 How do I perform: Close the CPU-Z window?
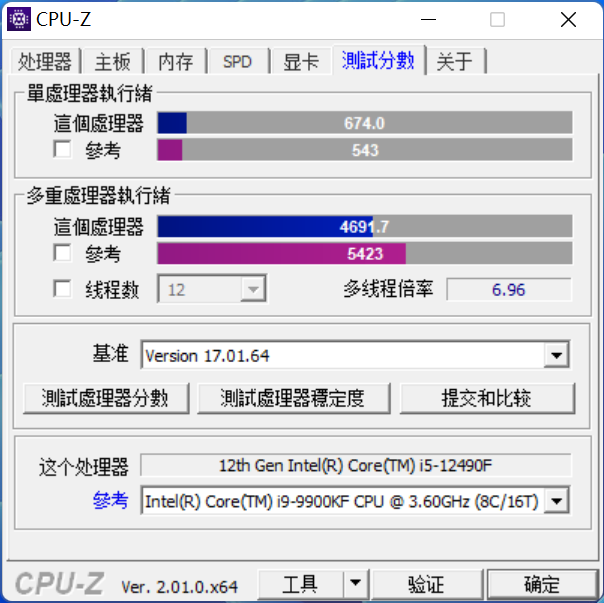[568, 19]
